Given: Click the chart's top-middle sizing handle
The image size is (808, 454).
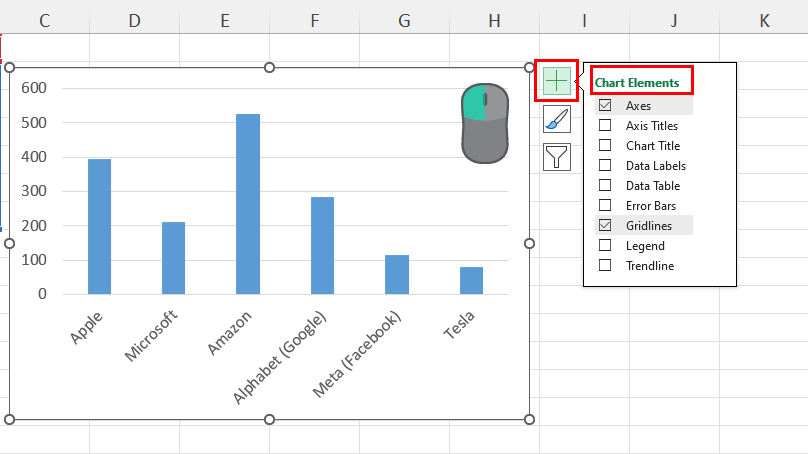Looking at the screenshot, I should click(269, 68).
